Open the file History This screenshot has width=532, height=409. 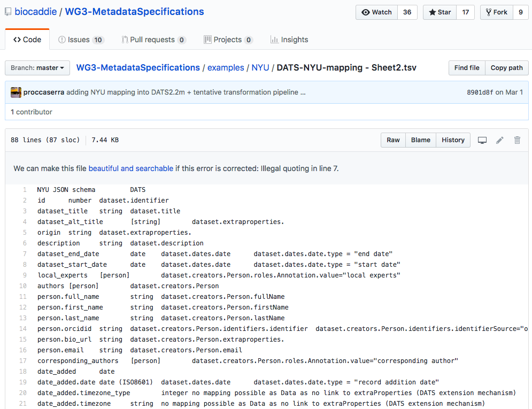point(453,140)
